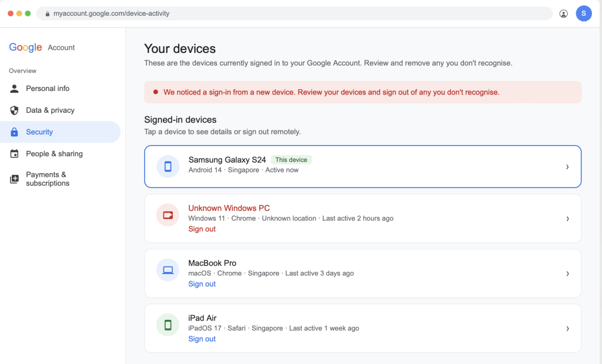Click the Samsung Galaxy S24 phone icon
602x364 pixels.
coord(168,167)
